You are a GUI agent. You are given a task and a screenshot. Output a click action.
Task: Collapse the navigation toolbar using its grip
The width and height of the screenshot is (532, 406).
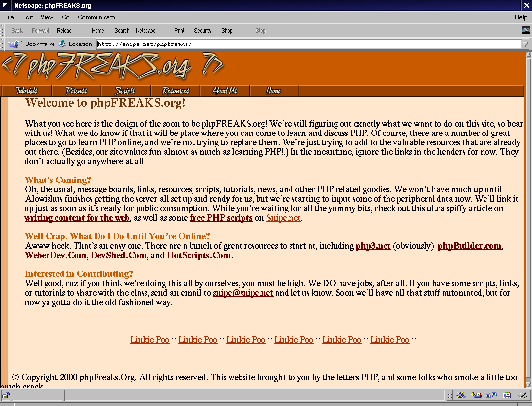(x=2, y=31)
